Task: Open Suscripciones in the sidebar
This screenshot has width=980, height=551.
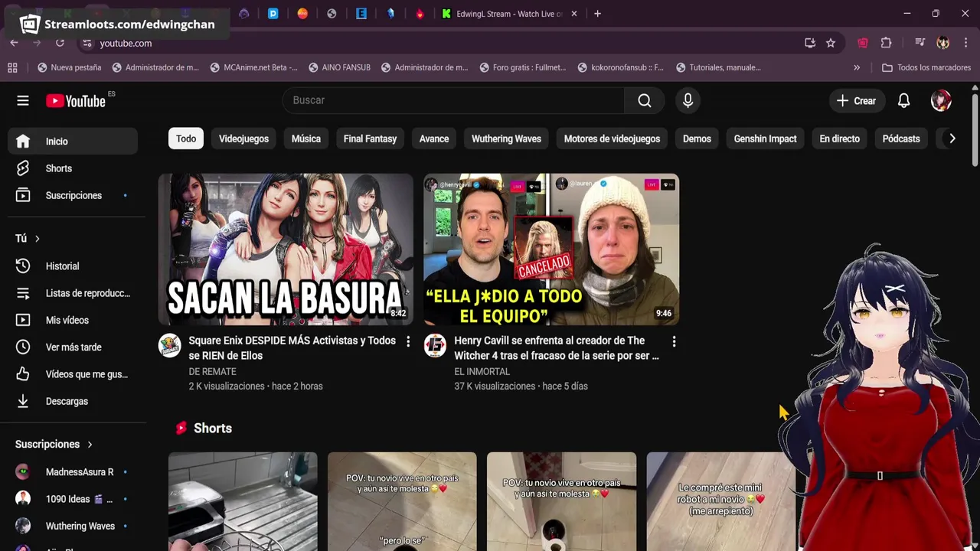Action: click(73, 195)
